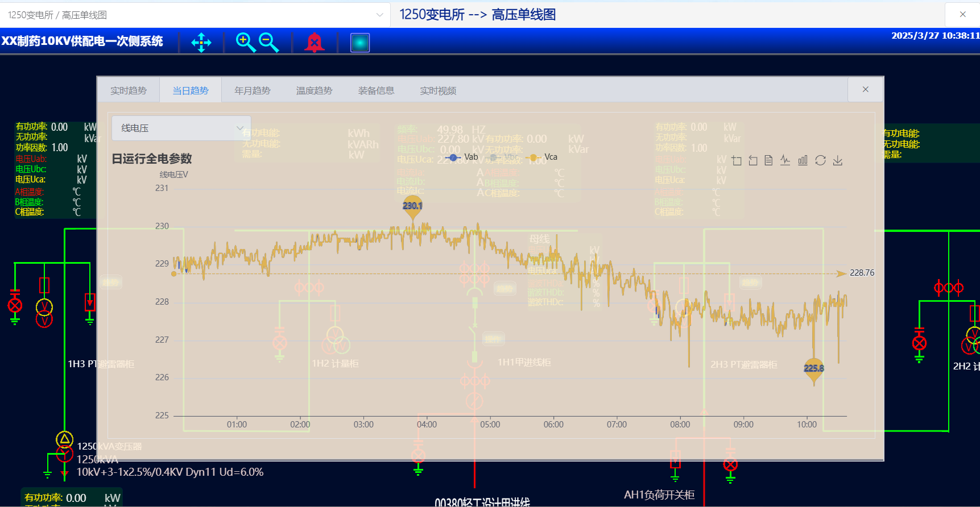This screenshot has width=980, height=507.
Task: Zoom out on the single-line diagram
Action: [268, 43]
